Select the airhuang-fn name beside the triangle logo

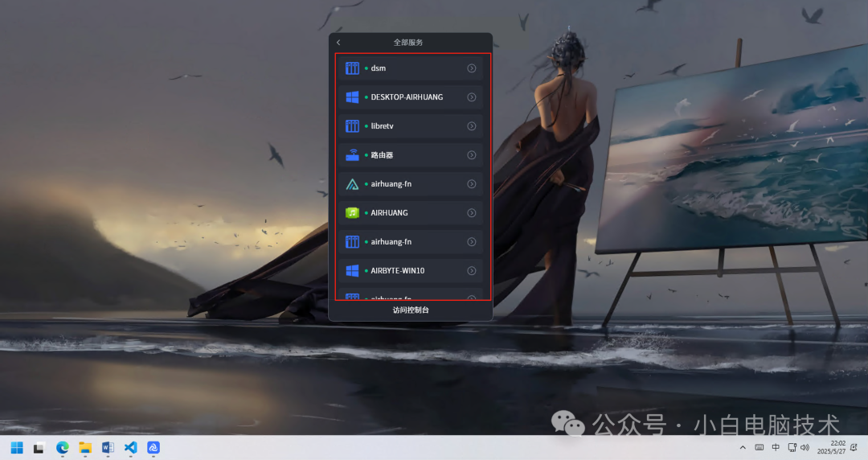point(391,184)
